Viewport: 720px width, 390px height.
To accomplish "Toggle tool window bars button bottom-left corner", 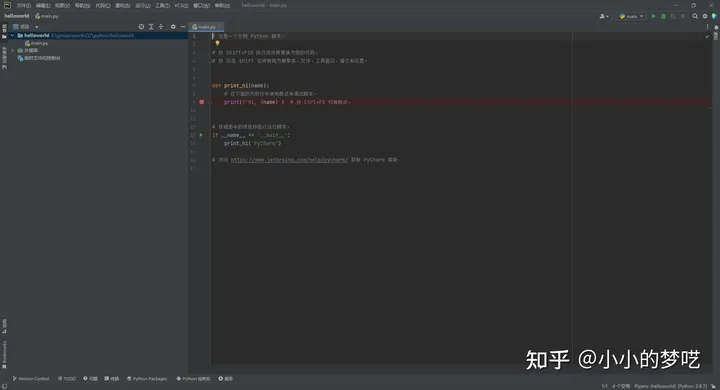I will [4, 386].
